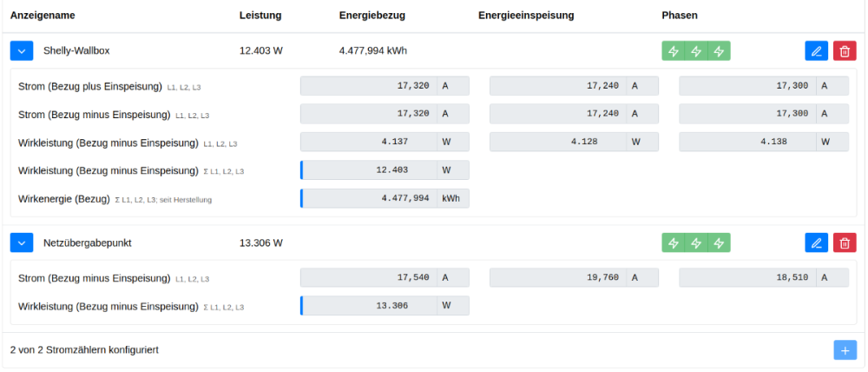The height and width of the screenshot is (372, 868).
Task: Add a new meter with plus icon
Action: (x=845, y=349)
